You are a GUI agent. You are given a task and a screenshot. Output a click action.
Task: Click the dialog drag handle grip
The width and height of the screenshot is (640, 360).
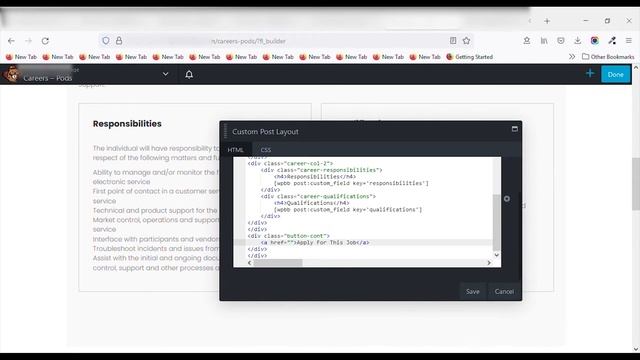click(226, 131)
